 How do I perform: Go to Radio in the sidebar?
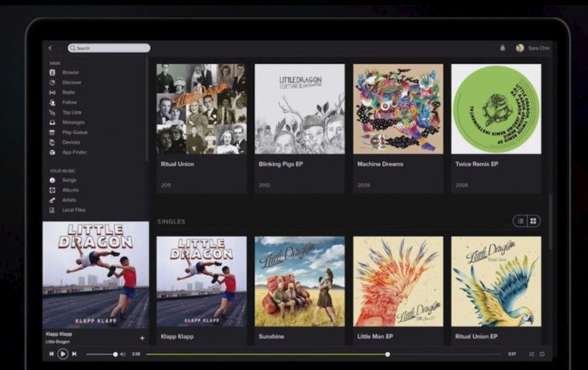point(69,92)
